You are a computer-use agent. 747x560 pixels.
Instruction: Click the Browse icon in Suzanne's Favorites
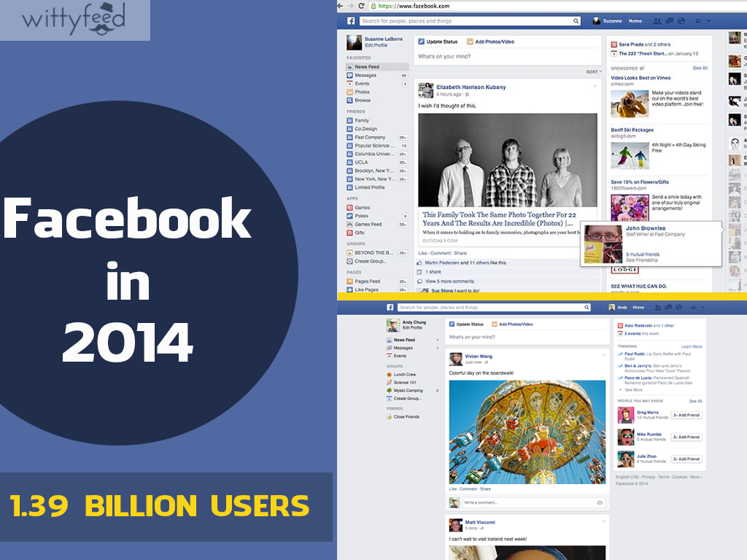pos(349,101)
